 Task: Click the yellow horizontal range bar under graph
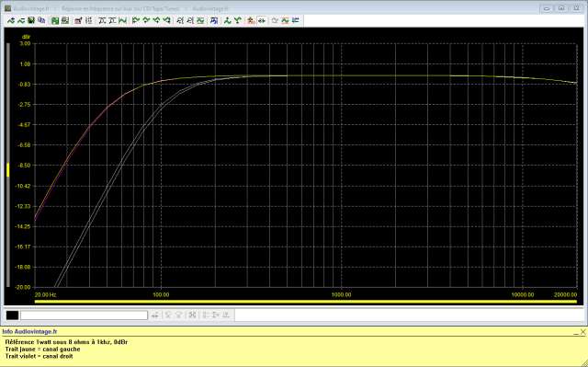click(x=306, y=302)
